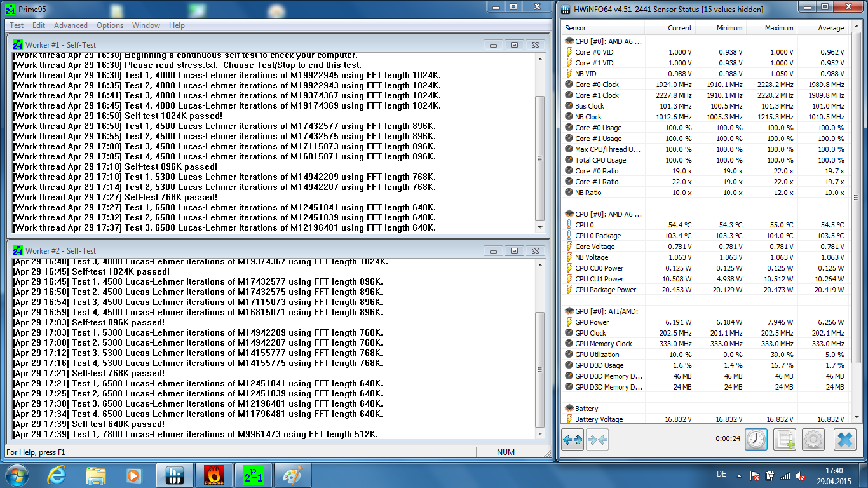Open the Help menu in Prime95
Screen dimensions: 868x488
[x=177, y=25]
